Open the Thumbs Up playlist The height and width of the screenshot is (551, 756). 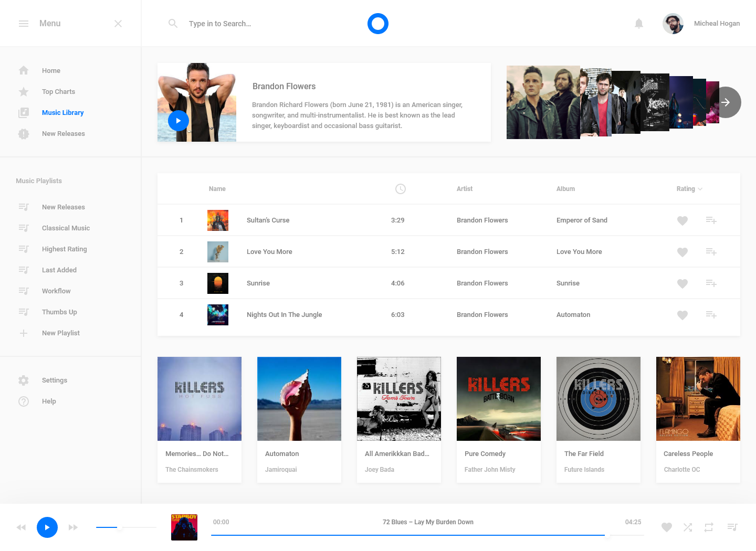[59, 312]
